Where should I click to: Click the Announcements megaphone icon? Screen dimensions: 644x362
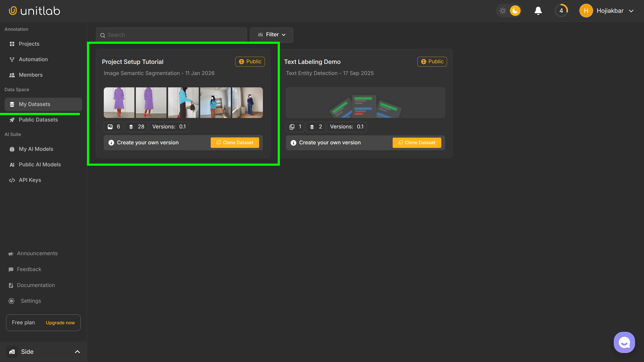(11, 253)
